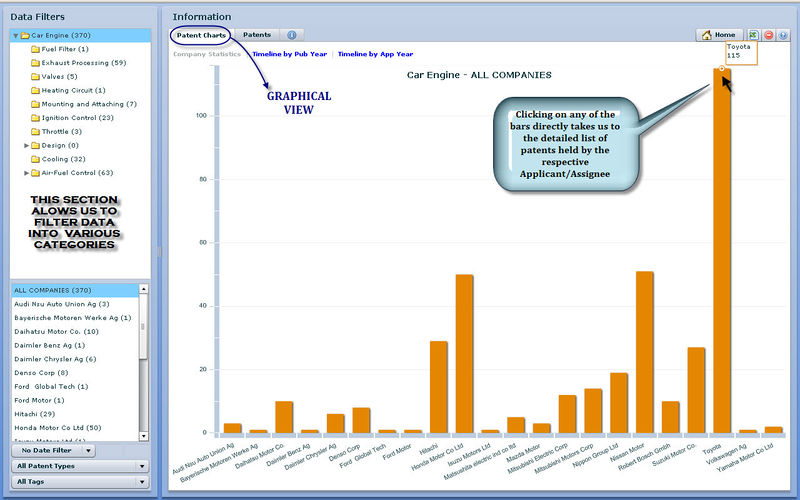The width and height of the screenshot is (800, 500).
Task: Click the Excel export icon
Action: click(x=754, y=35)
